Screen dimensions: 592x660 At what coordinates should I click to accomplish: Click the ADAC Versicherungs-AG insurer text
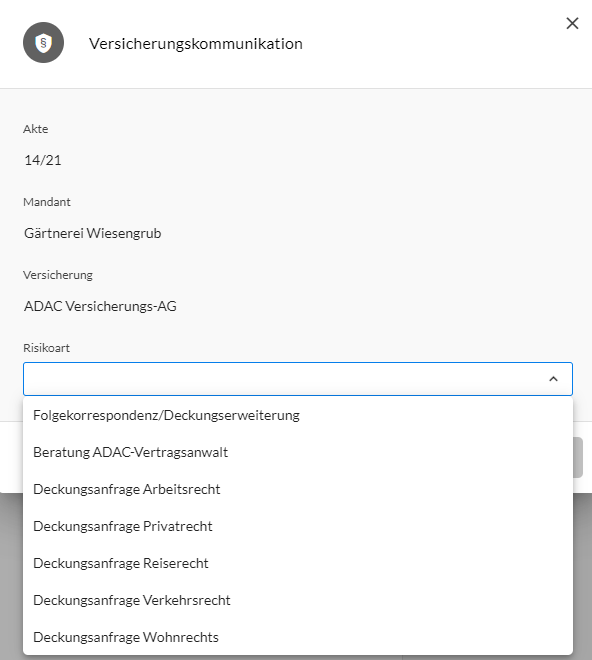tap(100, 306)
